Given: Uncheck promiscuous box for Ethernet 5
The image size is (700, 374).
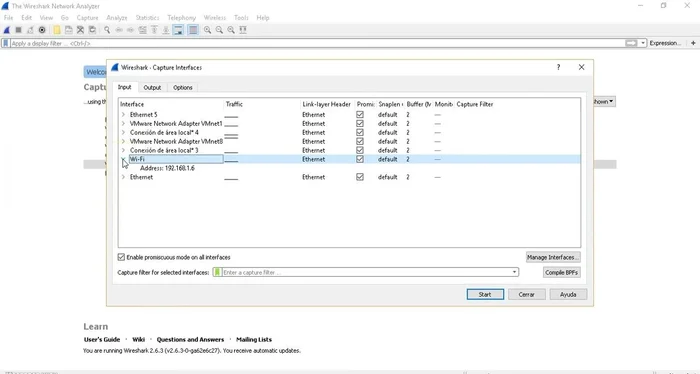Looking at the screenshot, I should click(360, 115).
